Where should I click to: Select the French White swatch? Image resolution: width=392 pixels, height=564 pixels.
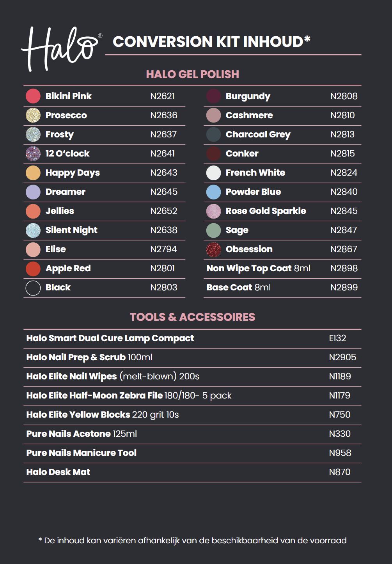[x=213, y=173]
